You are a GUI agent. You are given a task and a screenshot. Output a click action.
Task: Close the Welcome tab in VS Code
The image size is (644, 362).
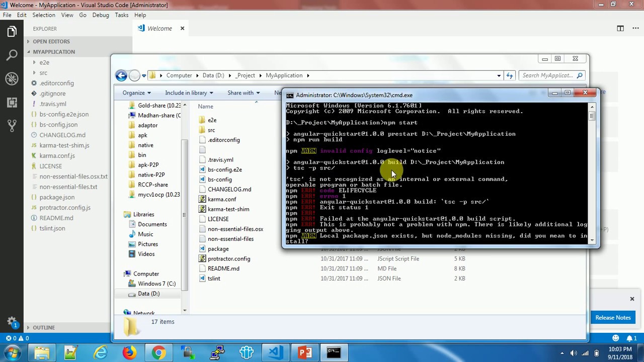coord(182,28)
